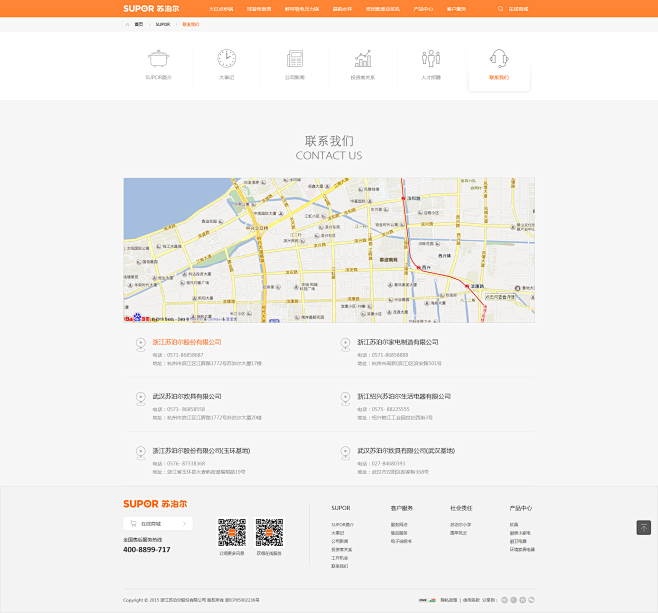The height and width of the screenshot is (613, 658).
Task: Click the 获得在线服务 QR code
Action: [x=269, y=532]
